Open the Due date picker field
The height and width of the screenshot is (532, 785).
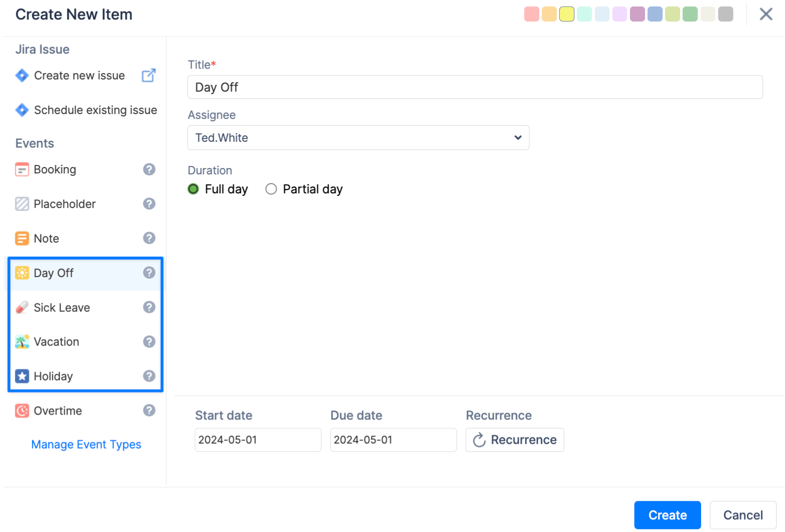coord(393,440)
